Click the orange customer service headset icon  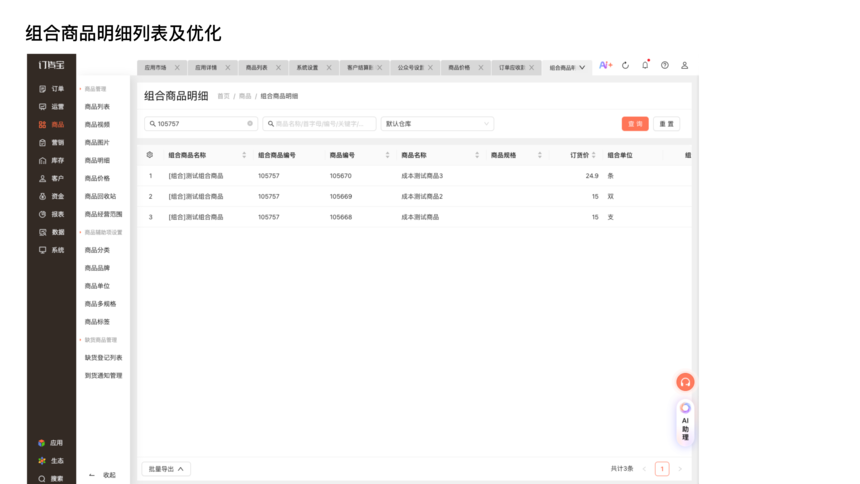(x=685, y=382)
